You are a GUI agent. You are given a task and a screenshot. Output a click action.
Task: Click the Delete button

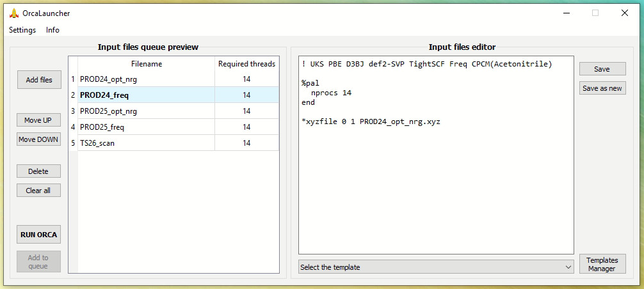[x=38, y=171]
